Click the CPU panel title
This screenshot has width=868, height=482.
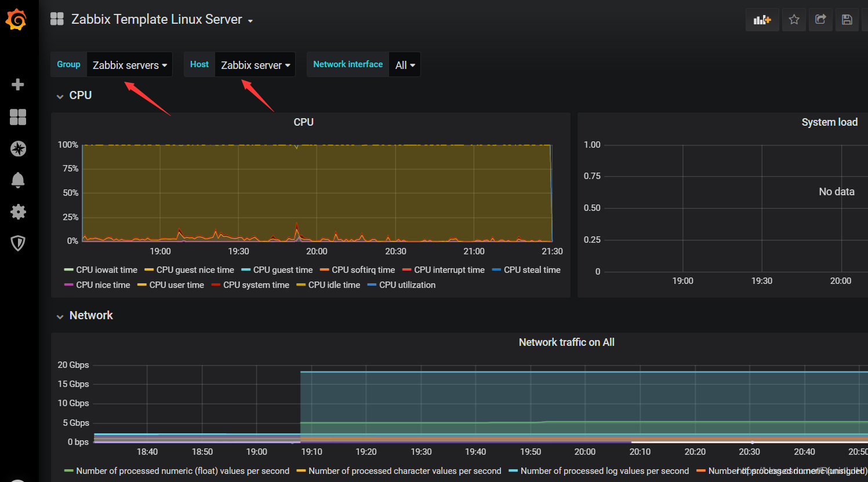click(303, 122)
